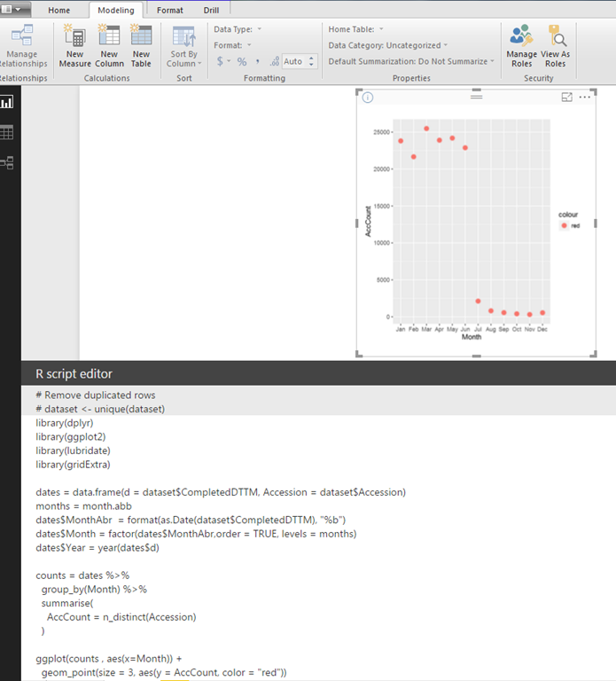This screenshot has height=681, width=616.
Task: Open Manage Roles in Security
Action: pyautogui.click(x=521, y=36)
